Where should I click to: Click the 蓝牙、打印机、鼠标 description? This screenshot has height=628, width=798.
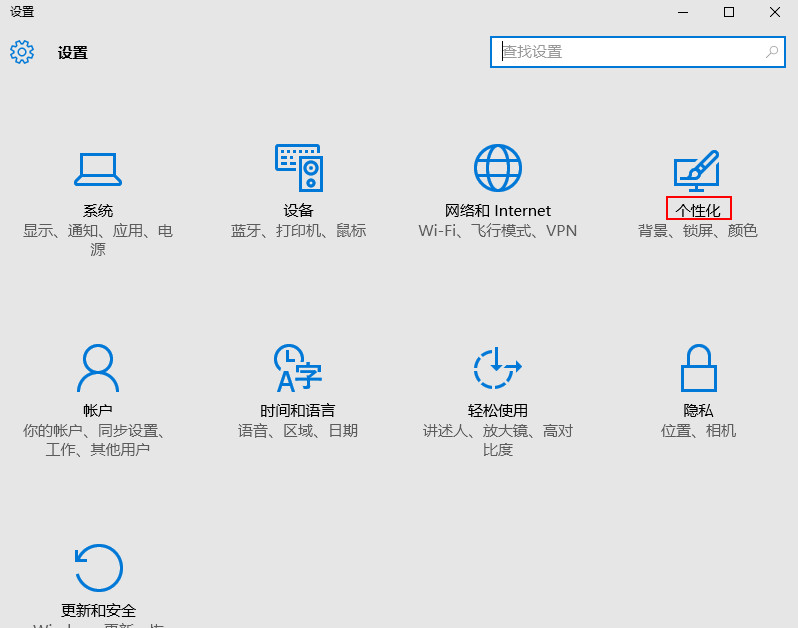point(298,231)
